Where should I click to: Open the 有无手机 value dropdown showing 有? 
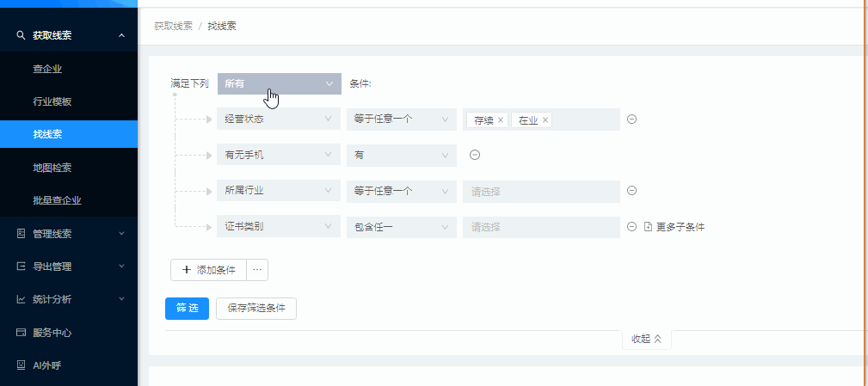[401, 155]
